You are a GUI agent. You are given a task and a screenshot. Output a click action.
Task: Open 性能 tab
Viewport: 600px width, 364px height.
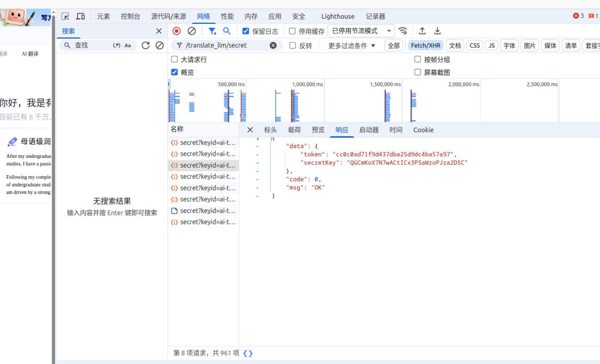click(227, 16)
